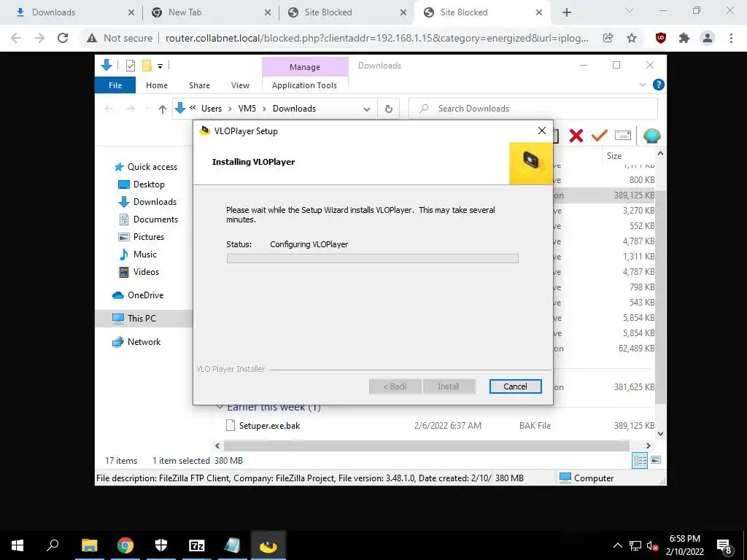Open the Quick Access Toolbar customize dropdown
The image size is (747, 560).
pos(160,66)
